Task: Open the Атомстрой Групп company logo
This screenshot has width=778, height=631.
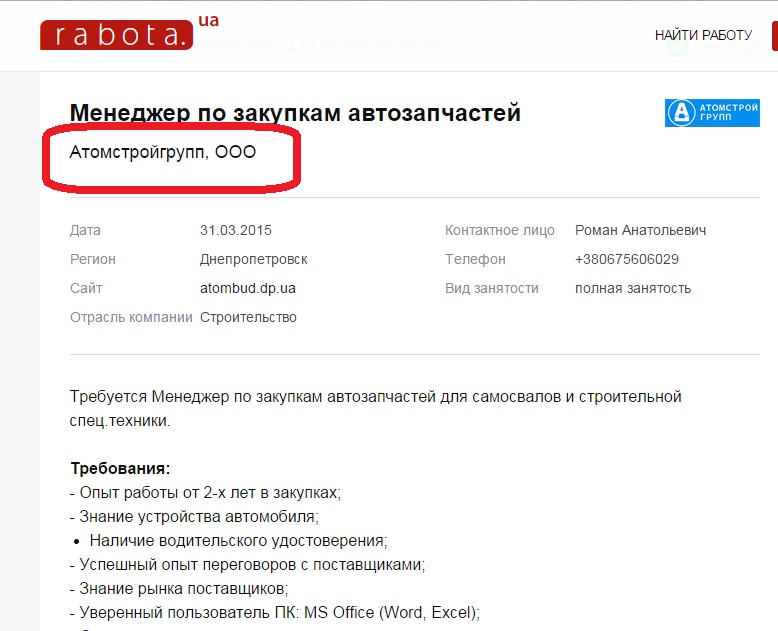Action: (x=712, y=113)
